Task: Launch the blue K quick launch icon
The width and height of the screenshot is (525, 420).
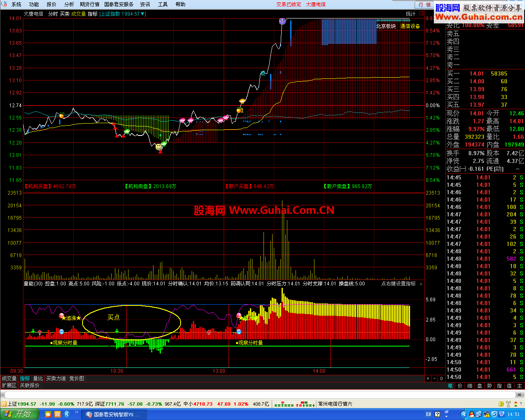Action: [x=67, y=414]
